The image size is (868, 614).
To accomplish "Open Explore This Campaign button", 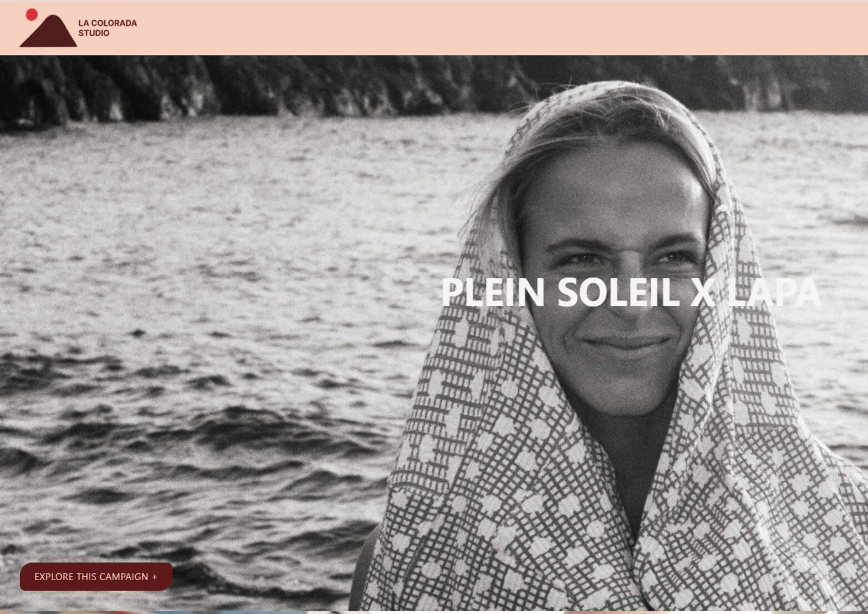I will (96, 577).
